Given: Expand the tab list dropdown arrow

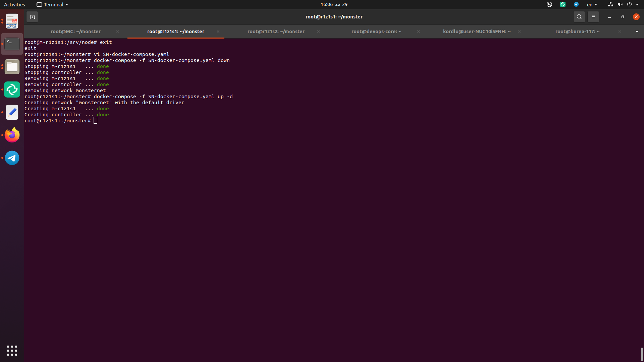Looking at the screenshot, I should click(x=637, y=32).
